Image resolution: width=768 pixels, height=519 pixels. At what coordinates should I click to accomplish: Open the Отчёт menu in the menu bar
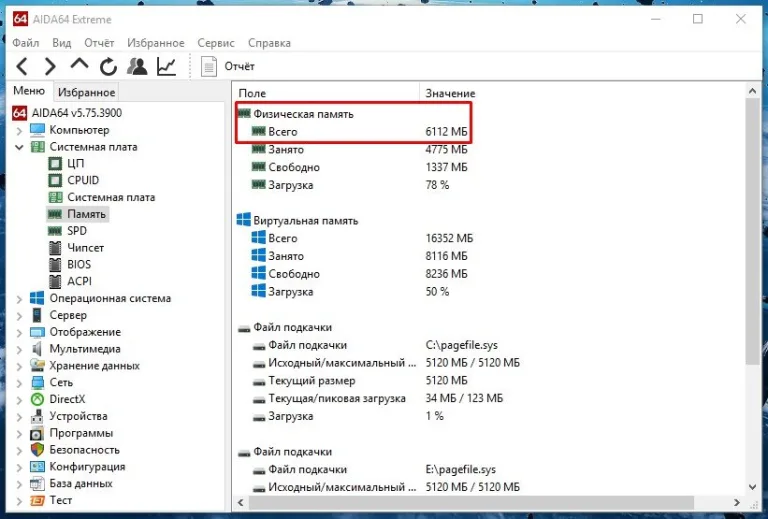click(x=99, y=43)
